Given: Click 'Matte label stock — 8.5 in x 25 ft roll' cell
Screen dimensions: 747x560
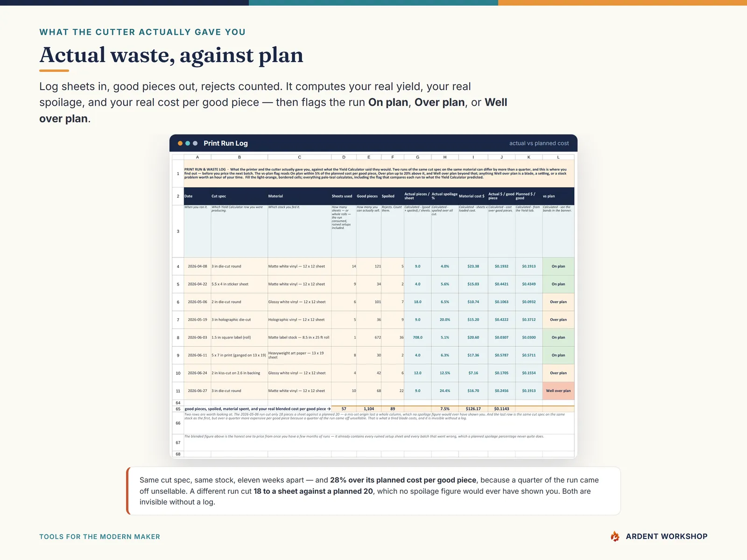Looking at the screenshot, I should (299, 337).
